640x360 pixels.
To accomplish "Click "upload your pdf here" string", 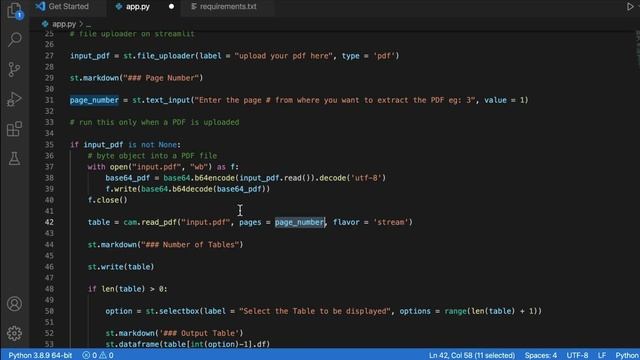I will tap(284, 56).
